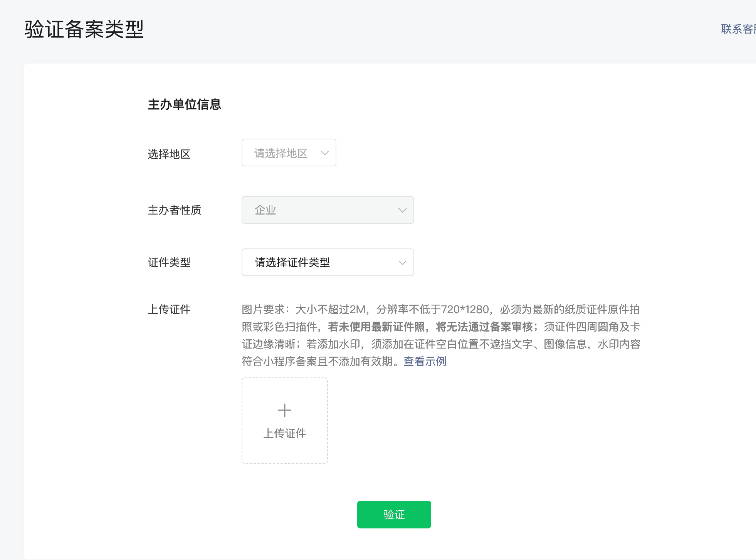This screenshot has height=560, width=756.
Task: Click the 选择地区 field label
Action: coord(169,154)
